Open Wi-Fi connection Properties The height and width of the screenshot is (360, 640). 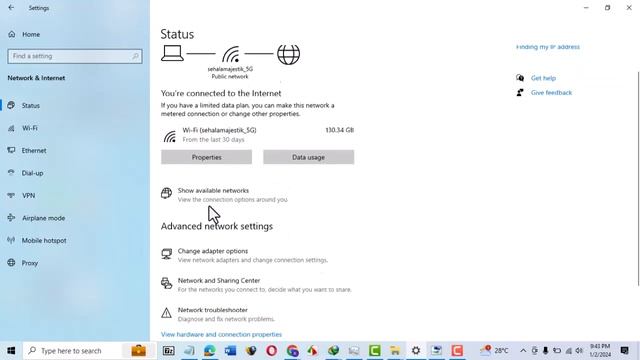click(x=207, y=157)
